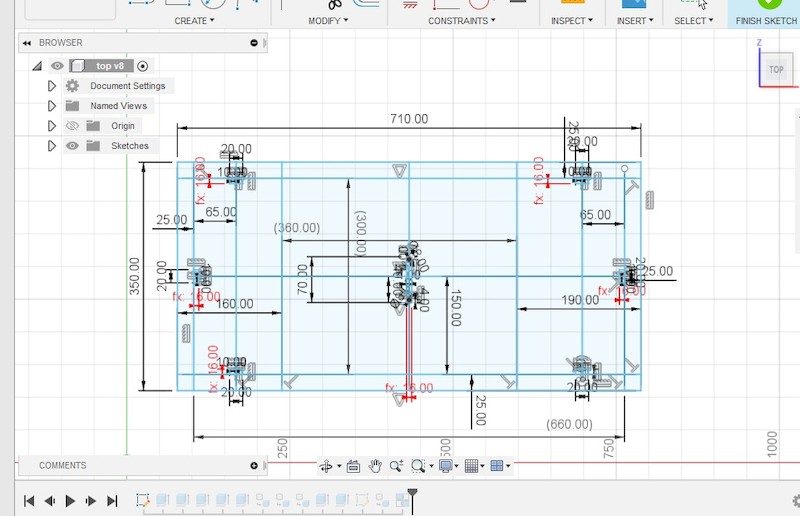The height and width of the screenshot is (516, 800).
Task: Select the Pan hand tool
Action: click(375, 465)
